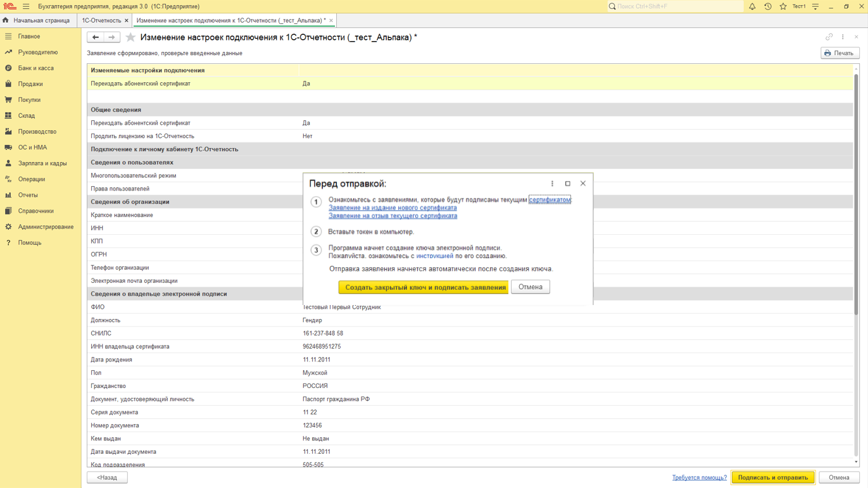868x488 pixels.
Task: Open notifications bell icon
Action: pos(752,6)
